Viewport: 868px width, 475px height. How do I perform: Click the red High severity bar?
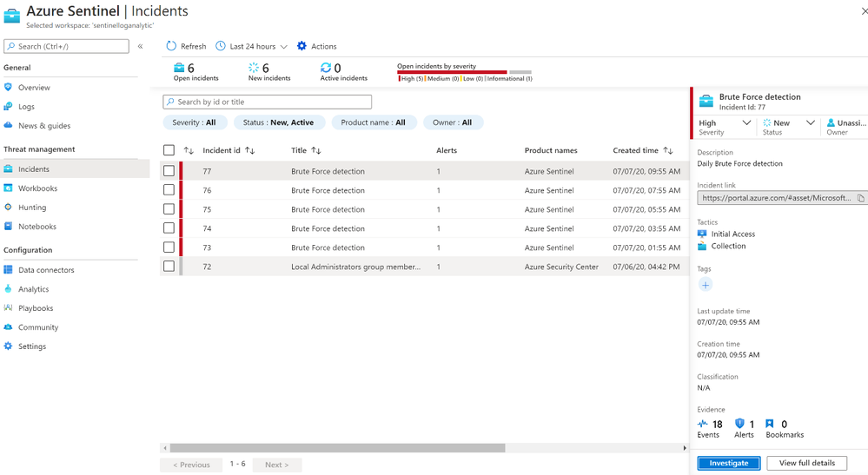(452, 72)
